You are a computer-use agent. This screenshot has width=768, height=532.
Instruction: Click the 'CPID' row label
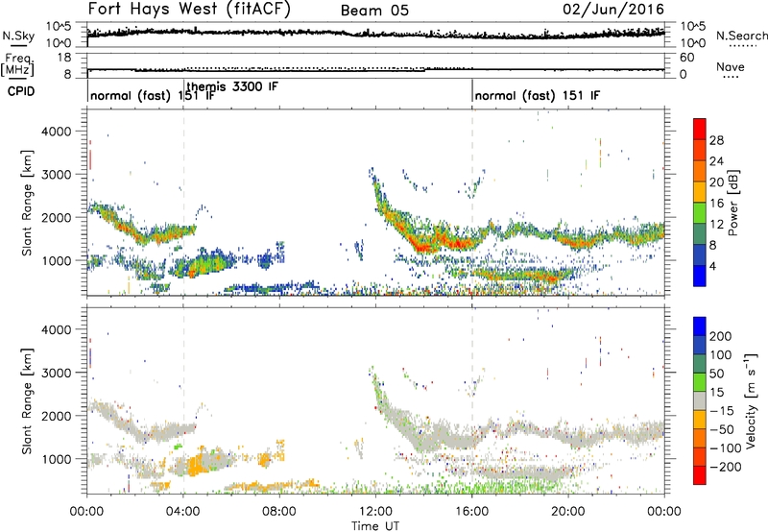tap(21, 91)
